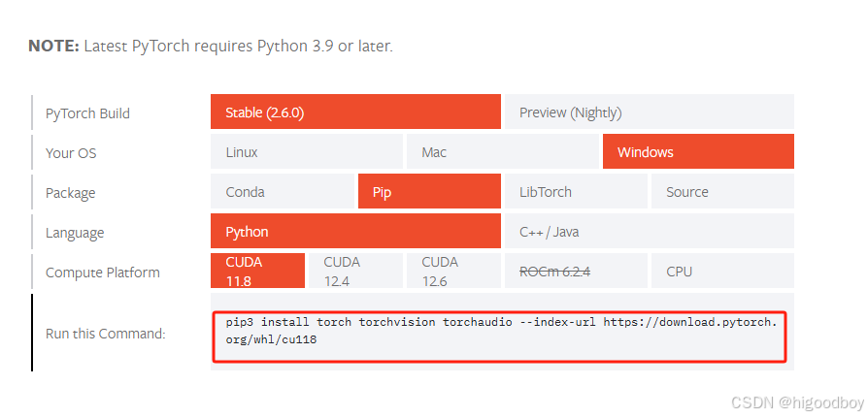
Task: Select the LibTorch package option
Action: [x=576, y=191]
